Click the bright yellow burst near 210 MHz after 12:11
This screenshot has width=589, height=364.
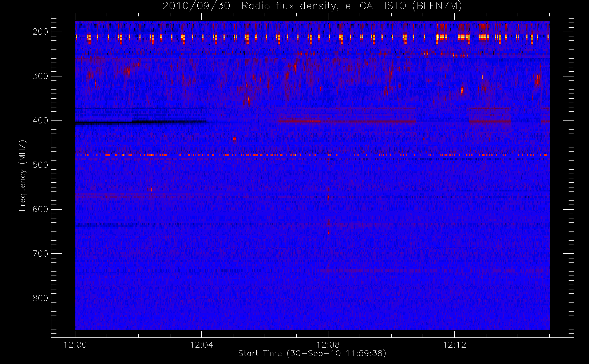point(442,37)
